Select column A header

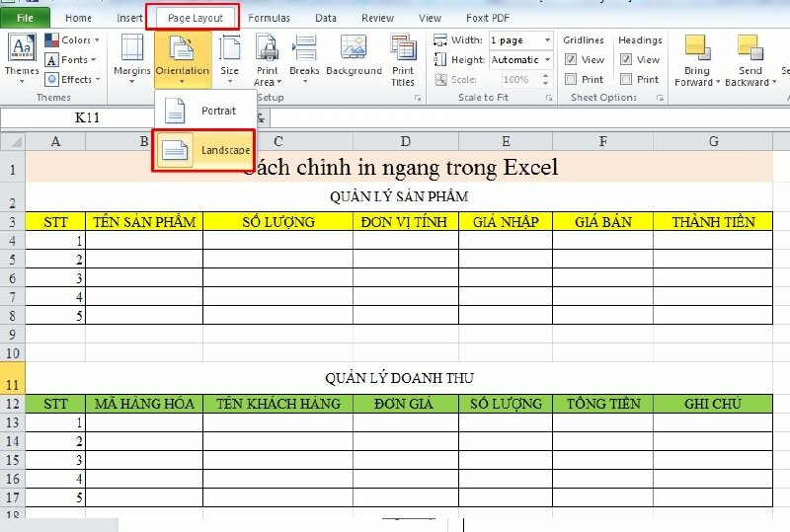pyautogui.click(x=55, y=141)
